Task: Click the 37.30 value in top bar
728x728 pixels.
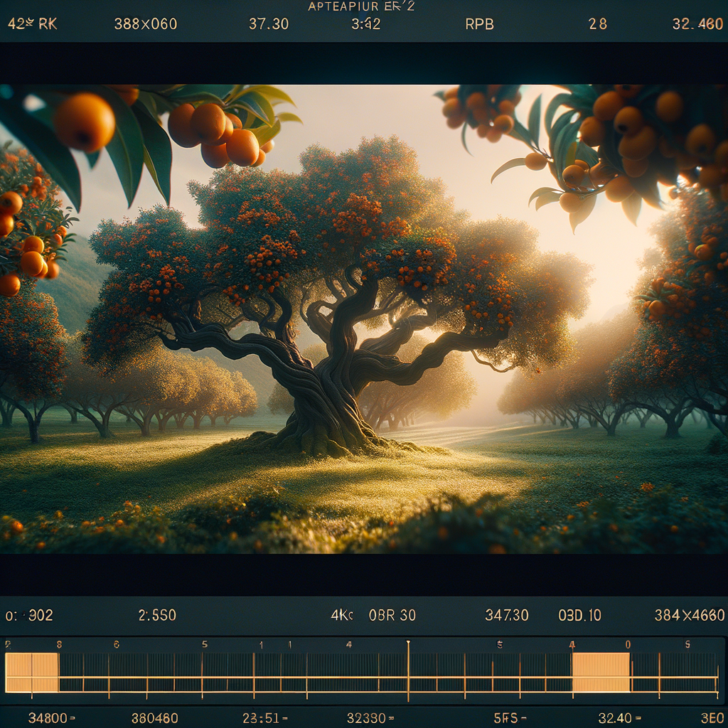Action: pyautogui.click(x=268, y=23)
